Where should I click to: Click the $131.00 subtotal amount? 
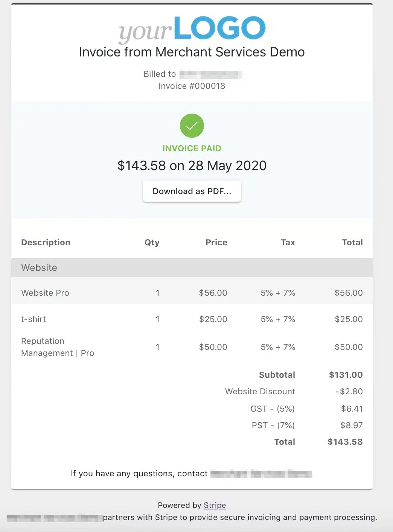coord(346,375)
